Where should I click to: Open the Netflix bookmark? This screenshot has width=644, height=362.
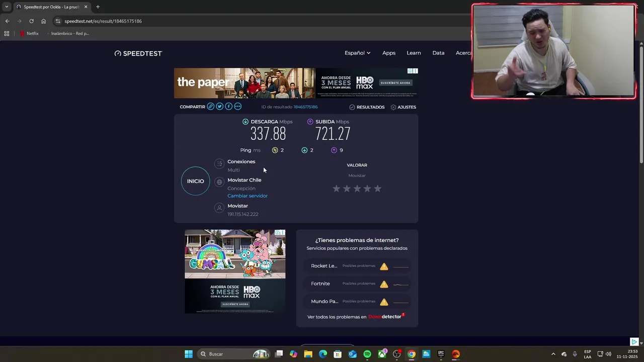[29, 34]
